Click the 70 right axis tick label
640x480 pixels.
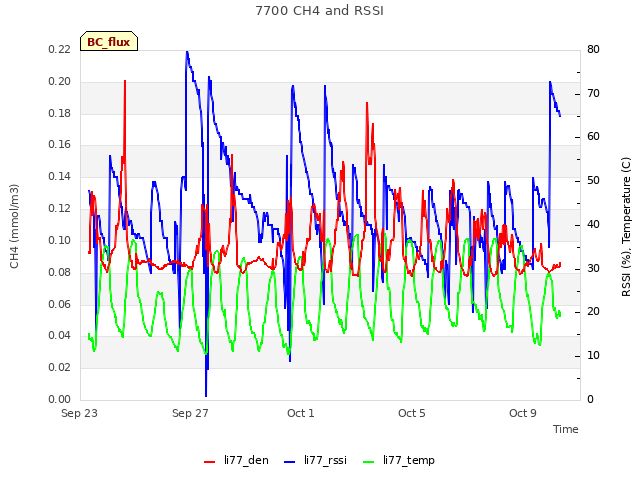pos(593,93)
